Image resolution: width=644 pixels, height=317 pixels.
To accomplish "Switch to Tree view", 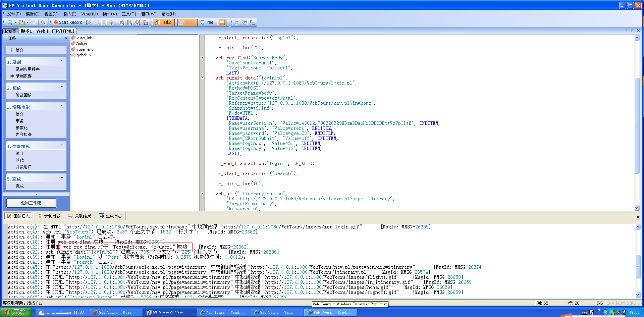I will (206, 22).
